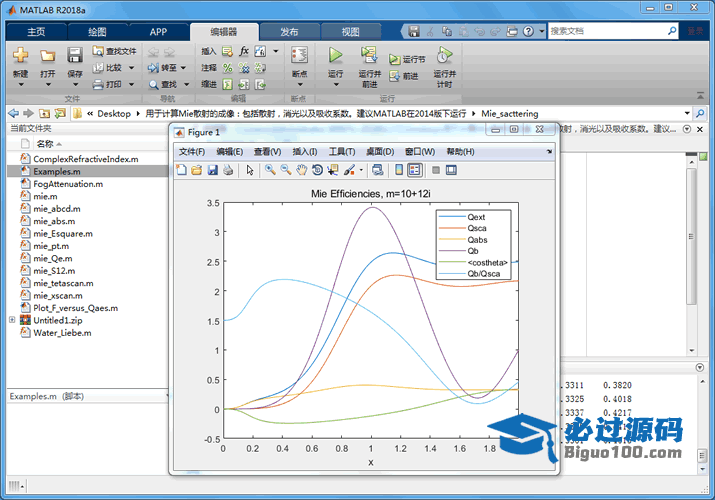The image size is (715, 500).
Task: Open the Tools menu in Figure 1
Action: pyautogui.click(x=342, y=152)
